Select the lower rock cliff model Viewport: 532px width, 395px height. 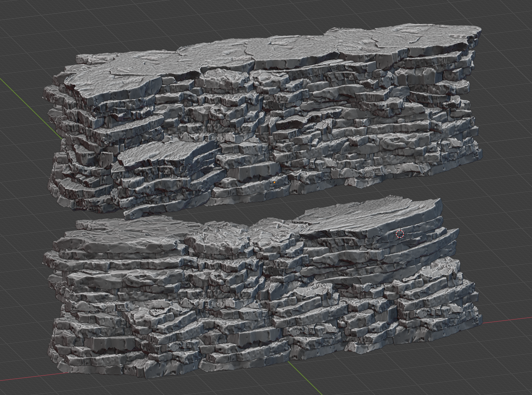pyautogui.click(x=260, y=297)
